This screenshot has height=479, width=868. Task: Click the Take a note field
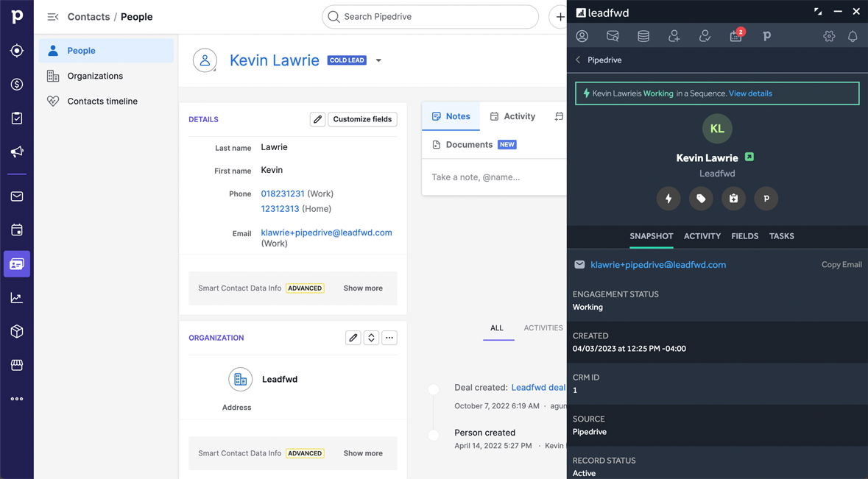494,177
